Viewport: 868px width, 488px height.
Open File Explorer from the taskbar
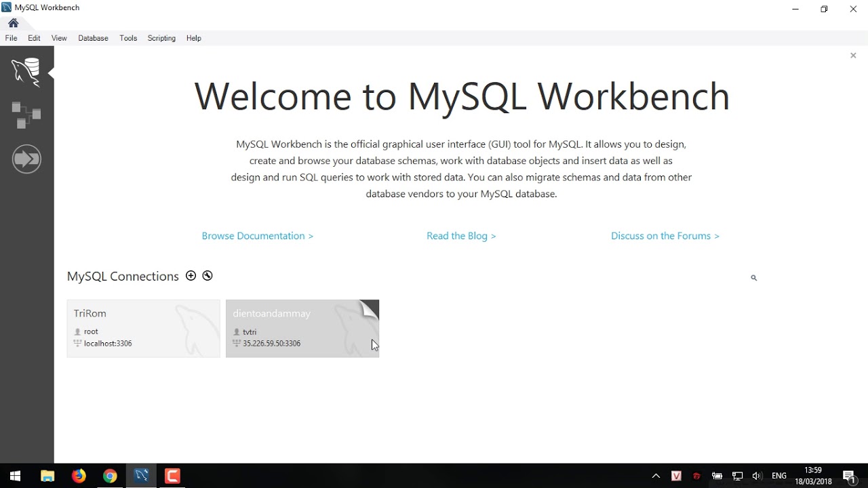coord(47,476)
